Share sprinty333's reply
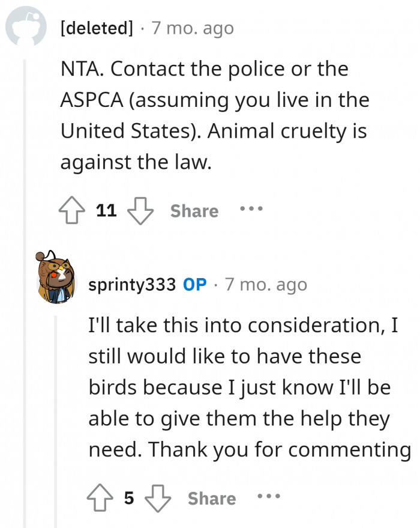 pyautogui.click(x=211, y=498)
